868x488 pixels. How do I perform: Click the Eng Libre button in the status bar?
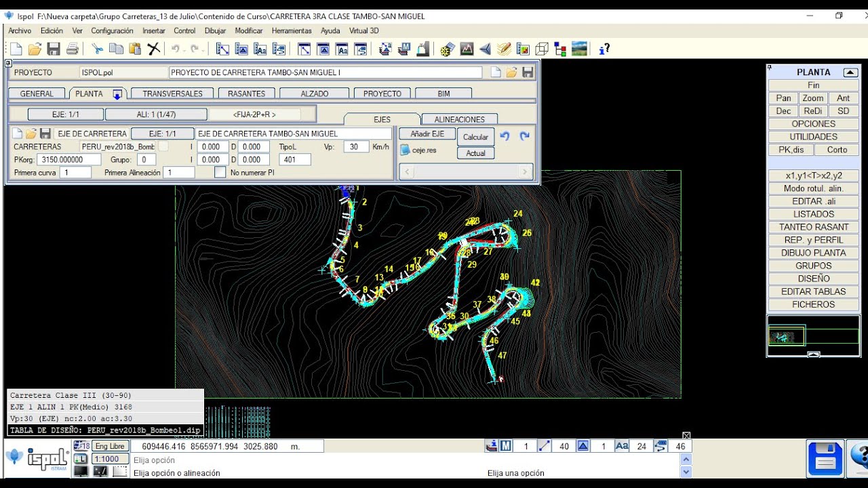click(x=110, y=446)
